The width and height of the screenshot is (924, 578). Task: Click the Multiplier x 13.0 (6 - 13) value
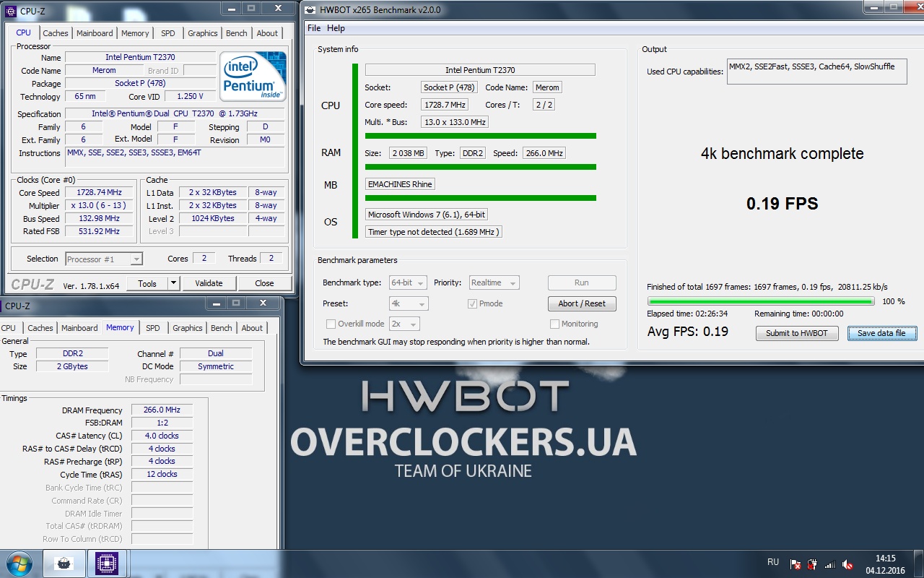click(x=100, y=206)
